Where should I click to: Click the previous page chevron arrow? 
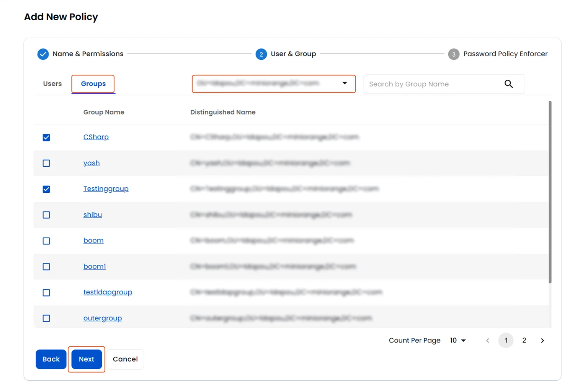488,340
